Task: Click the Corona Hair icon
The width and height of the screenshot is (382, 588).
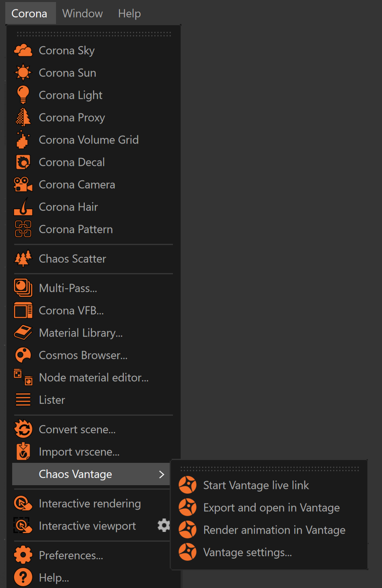Action: tap(23, 206)
